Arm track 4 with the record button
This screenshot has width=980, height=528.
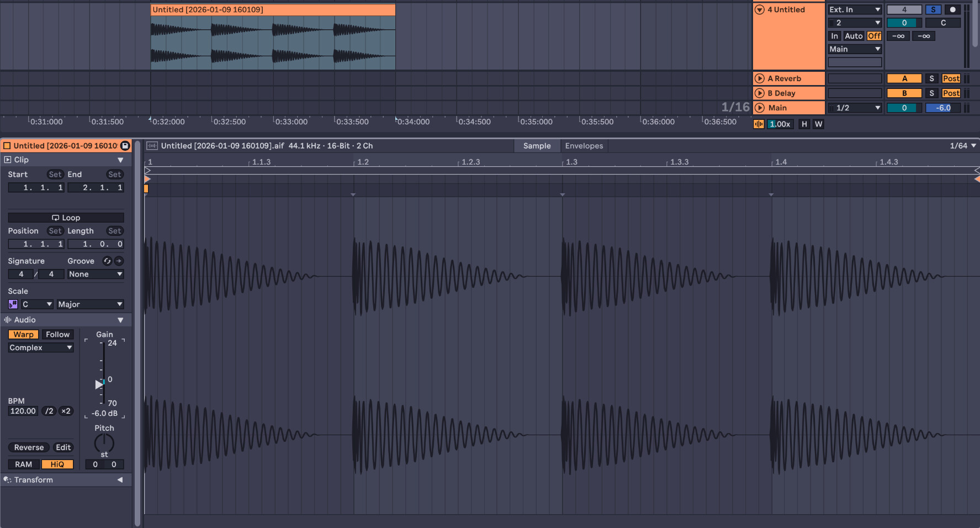952,9
